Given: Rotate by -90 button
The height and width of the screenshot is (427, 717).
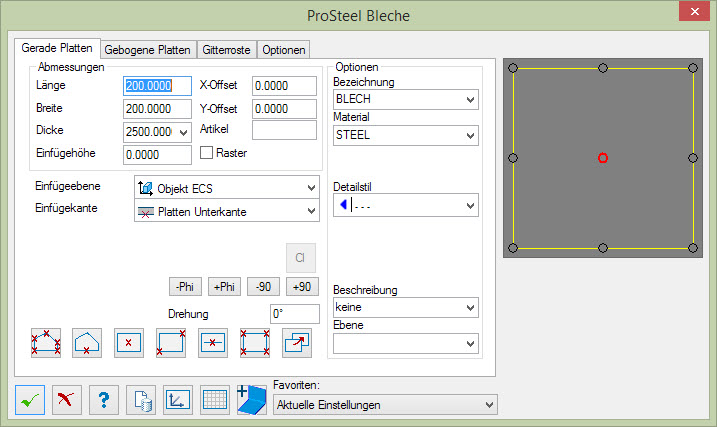Looking at the screenshot, I should [263, 287].
